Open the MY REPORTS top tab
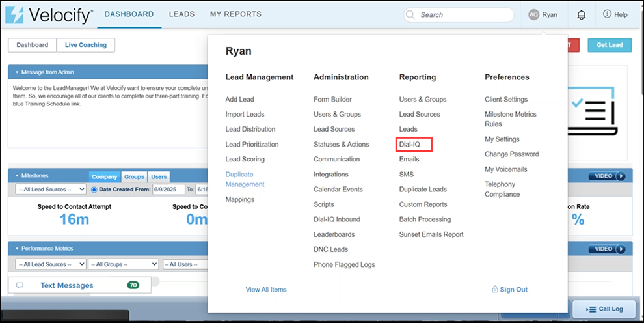 235,14
